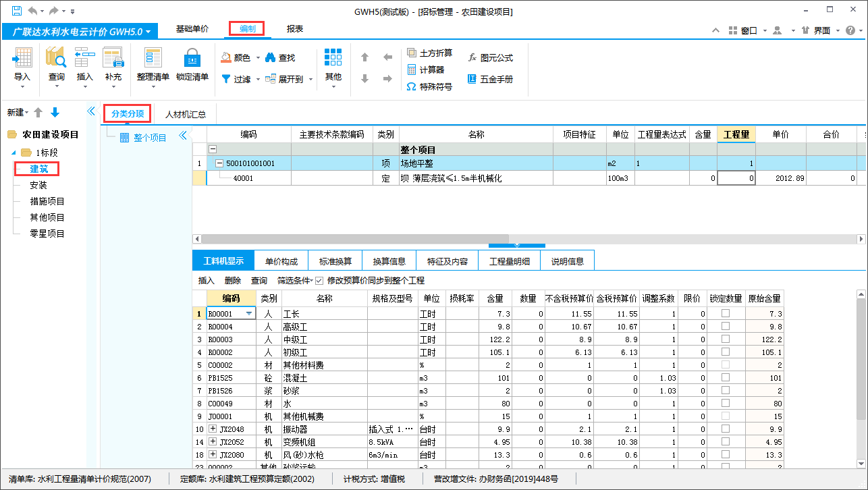Screen dimensions: 868x490
Task: Toggle 锁定数量 checkbox for 变频机组 row
Action: 726,442
